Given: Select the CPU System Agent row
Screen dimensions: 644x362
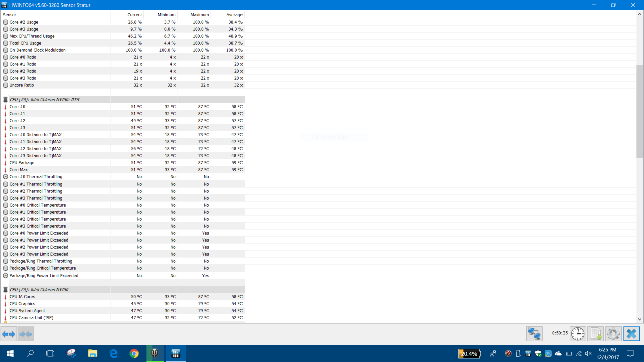Looking at the screenshot, I should pyautogui.click(x=122, y=311).
